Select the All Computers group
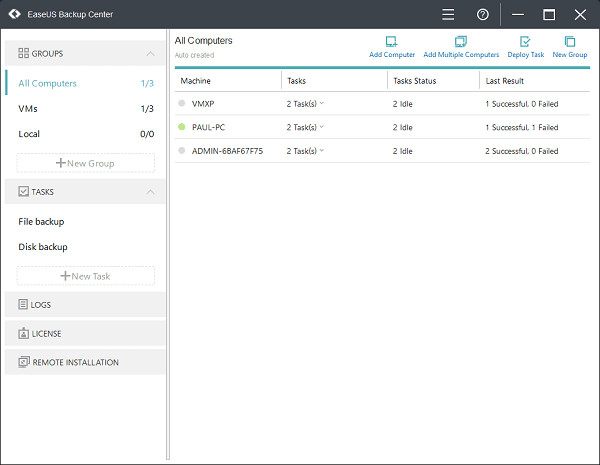Image resolution: width=600 pixels, height=465 pixels. pyautogui.click(x=85, y=83)
